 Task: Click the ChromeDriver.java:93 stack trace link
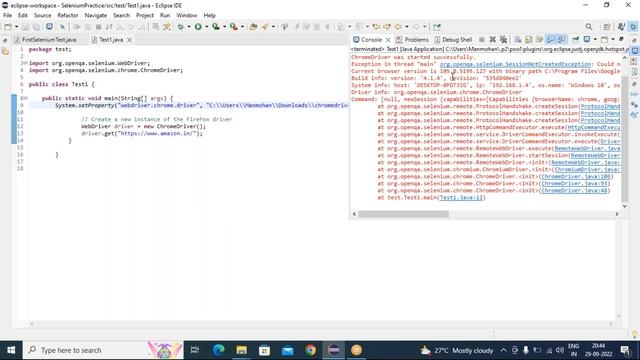coord(574,183)
